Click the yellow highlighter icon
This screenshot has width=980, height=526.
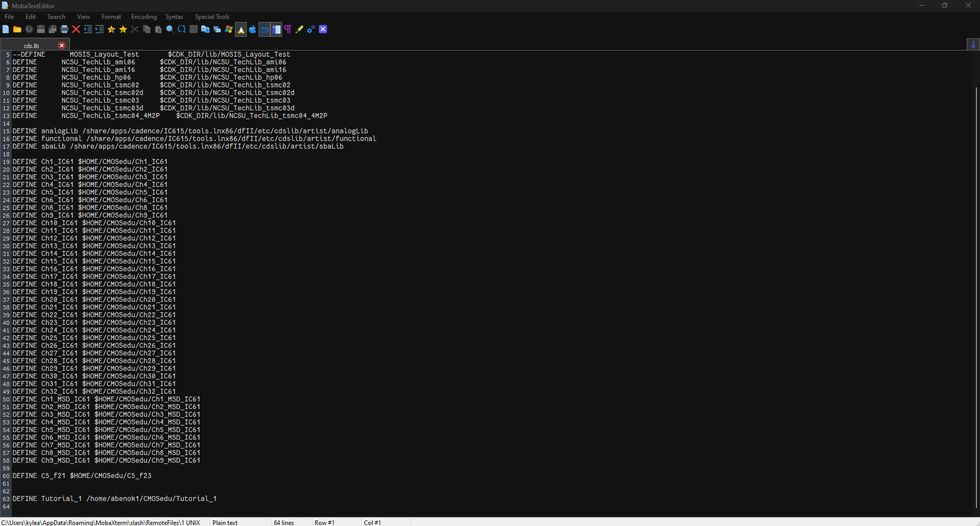point(299,29)
